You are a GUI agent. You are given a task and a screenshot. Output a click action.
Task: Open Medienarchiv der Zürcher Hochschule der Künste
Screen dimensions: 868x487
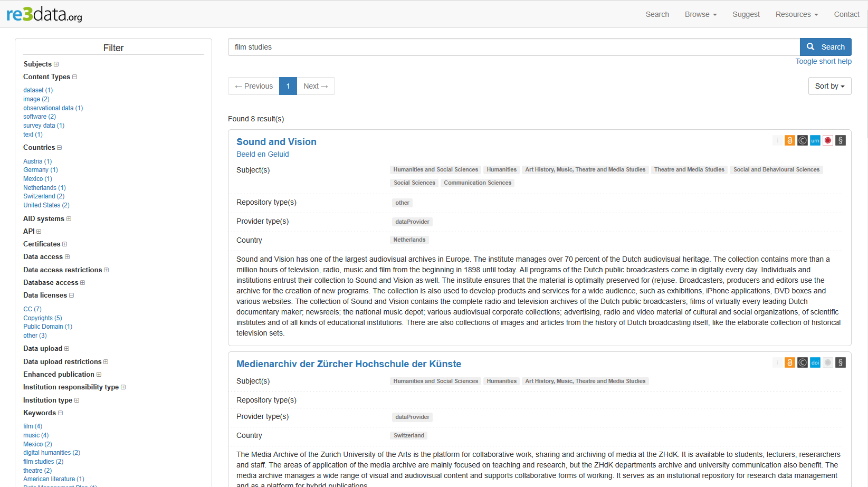[349, 364]
